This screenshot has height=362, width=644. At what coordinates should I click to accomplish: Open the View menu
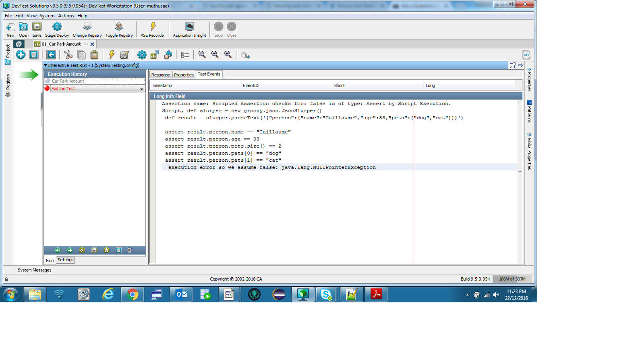(x=31, y=16)
